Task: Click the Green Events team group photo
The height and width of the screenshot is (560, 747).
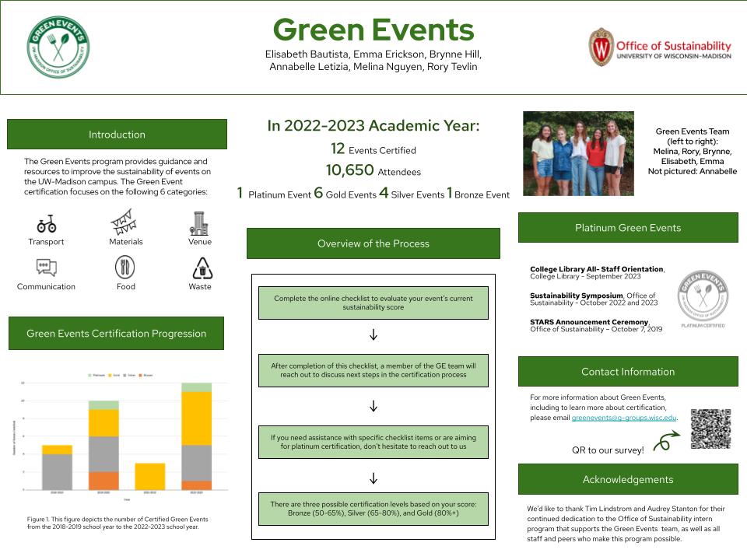Action: click(x=578, y=153)
